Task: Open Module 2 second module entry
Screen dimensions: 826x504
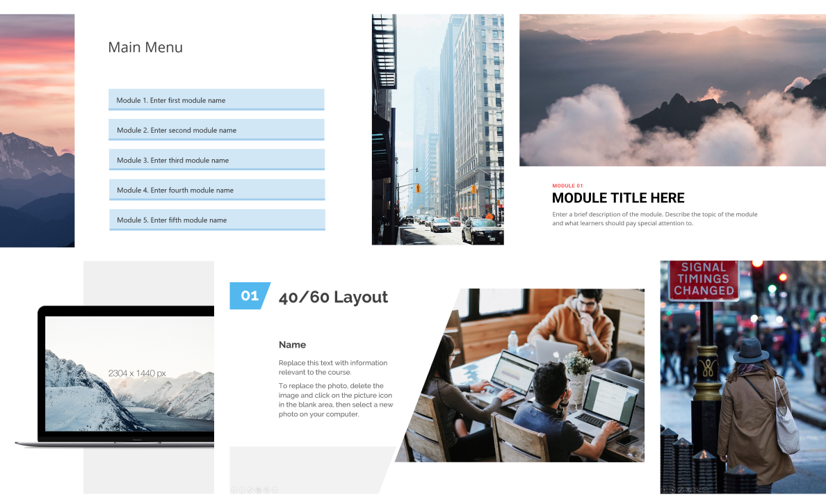Action: [x=216, y=130]
